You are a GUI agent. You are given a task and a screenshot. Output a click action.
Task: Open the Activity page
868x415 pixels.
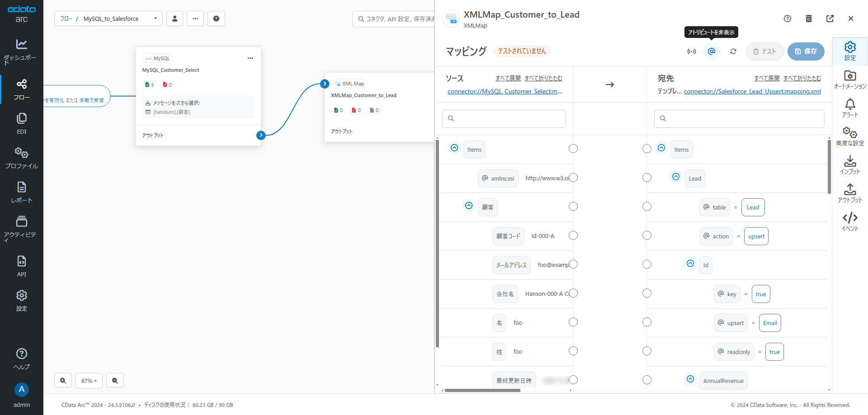(x=21, y=228)
